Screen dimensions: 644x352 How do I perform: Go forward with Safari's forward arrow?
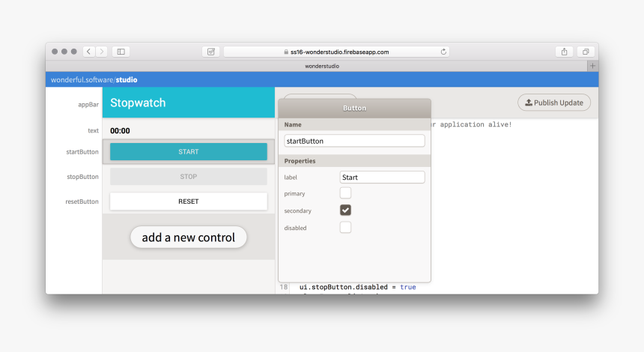[x=101, y=52]
